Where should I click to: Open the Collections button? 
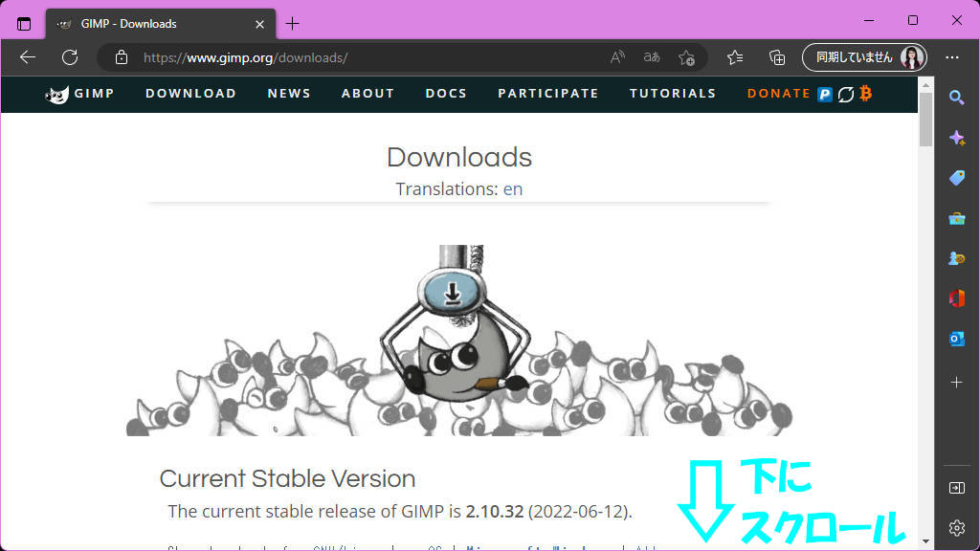[x=777, y=57]
